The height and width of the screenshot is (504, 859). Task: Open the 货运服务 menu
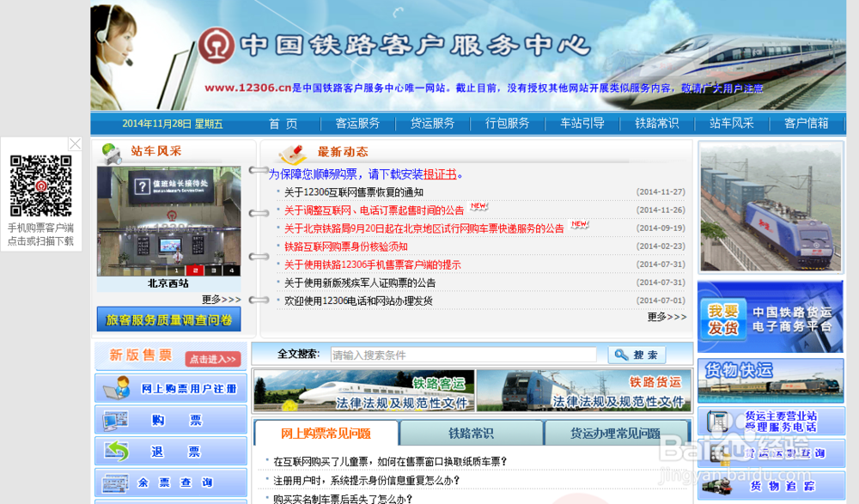432,124
